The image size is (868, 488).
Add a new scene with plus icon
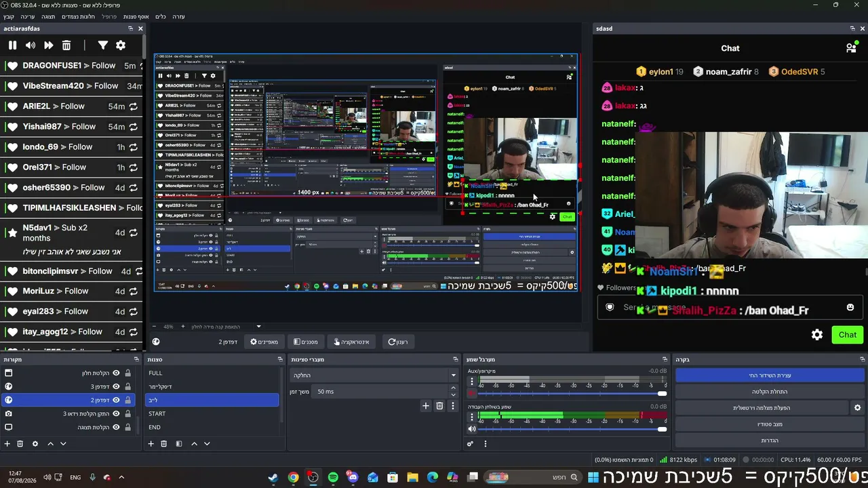151,444
